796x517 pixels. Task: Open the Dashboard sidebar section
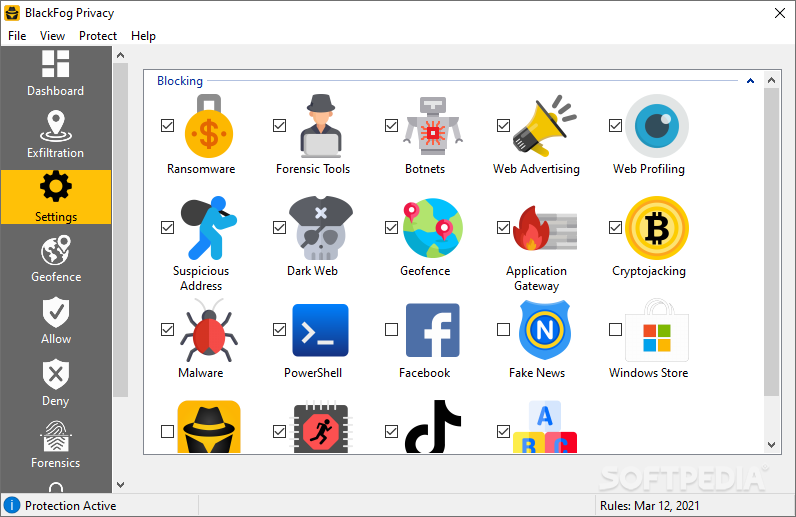pos(55,72)
